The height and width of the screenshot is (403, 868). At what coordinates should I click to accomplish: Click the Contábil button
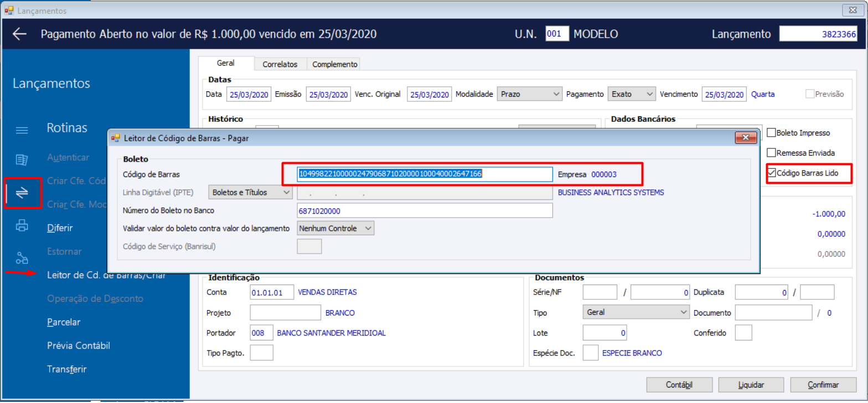click(679, 385)
